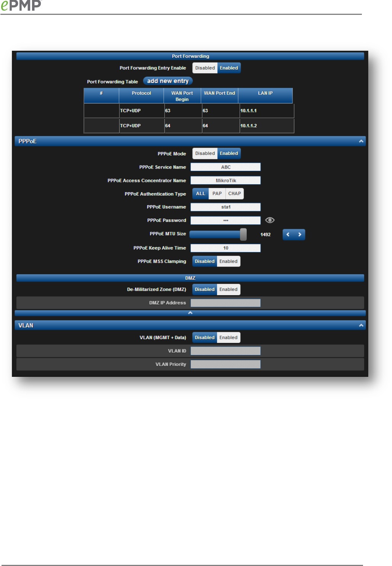The image size is (392, 566).
Task: Set PPPoE Mode to Enabled
Action: point(229,153)
